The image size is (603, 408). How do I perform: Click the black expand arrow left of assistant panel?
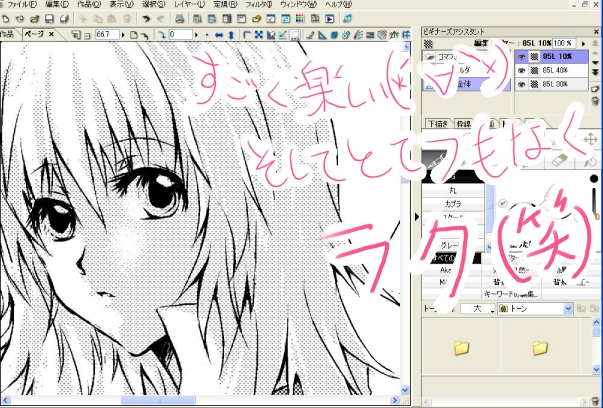click(x=417, y=217)
